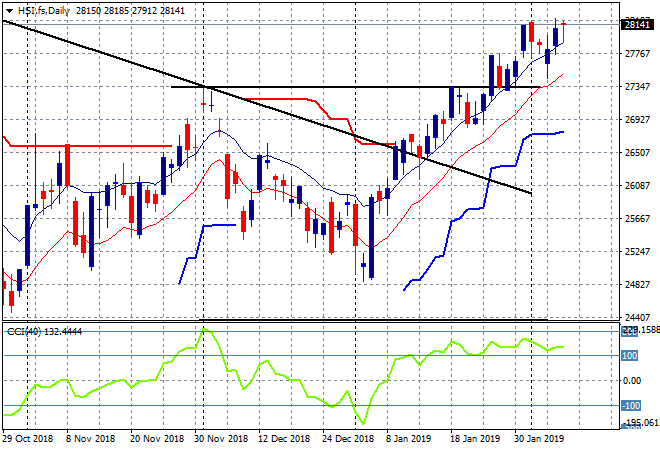Click the red horizontal line at 26600 level

(x=90, y=146)
